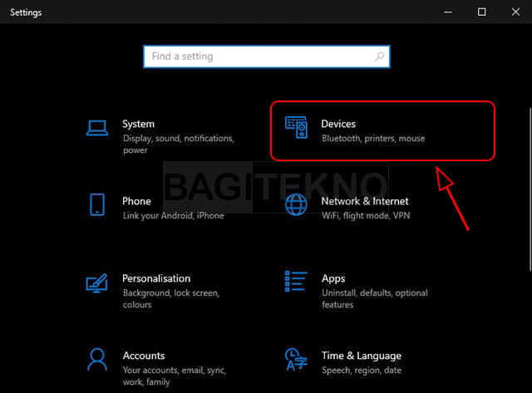
Task: Open the Devices keyboard and speaker icon
Action: [x=296, y=127]
